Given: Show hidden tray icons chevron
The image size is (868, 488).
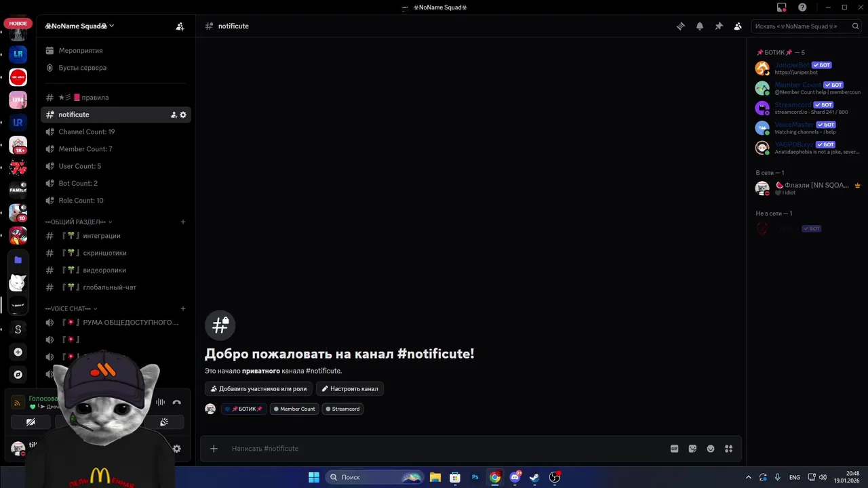Looking at the screenshot, I should click(749, 477).
